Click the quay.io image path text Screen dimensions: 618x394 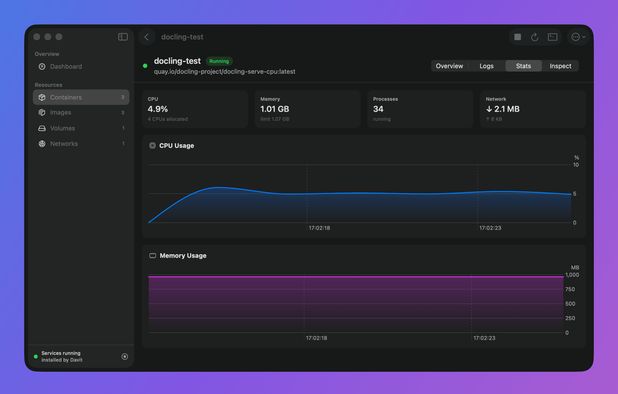click(224, 72)
